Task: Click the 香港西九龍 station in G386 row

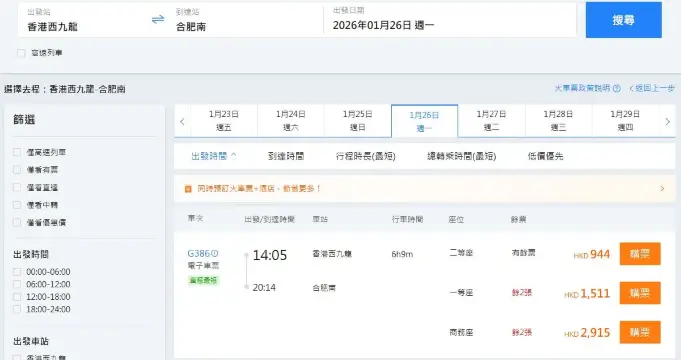Action: click(332, 254)
